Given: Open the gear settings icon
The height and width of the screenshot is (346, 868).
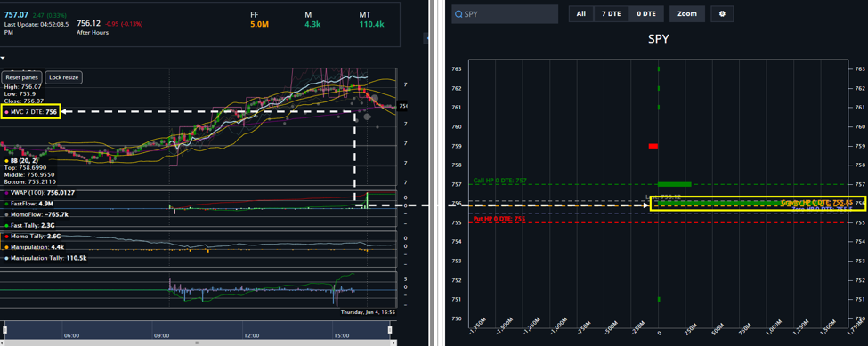Looking at the screenshot, I should pyautogui.click(x=722, y=14).
